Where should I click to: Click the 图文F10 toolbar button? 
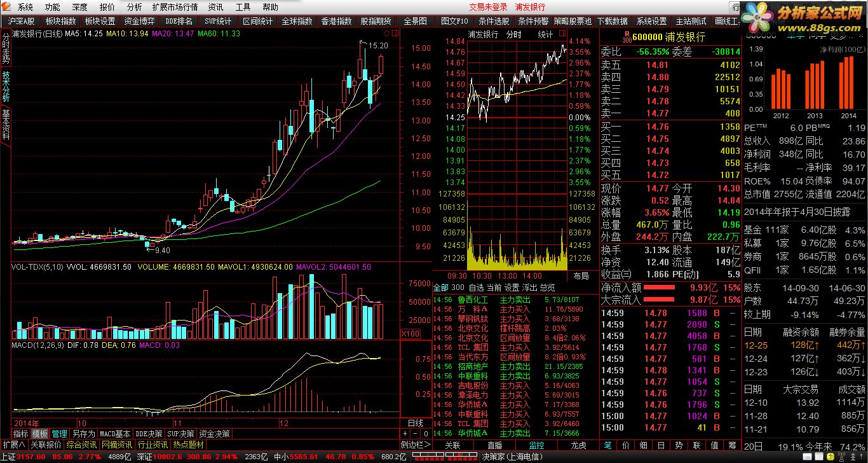pyautogui.click(x=454, y=21)
